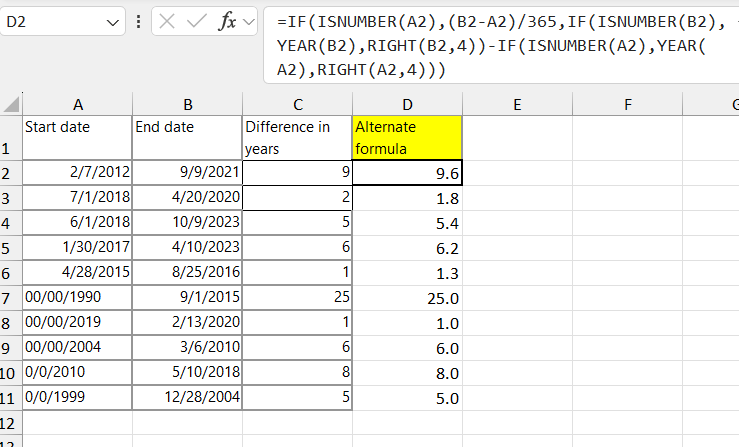Select cell containing 00/00/1990
This screenshot has width=739, height=447.
(77, 298)
